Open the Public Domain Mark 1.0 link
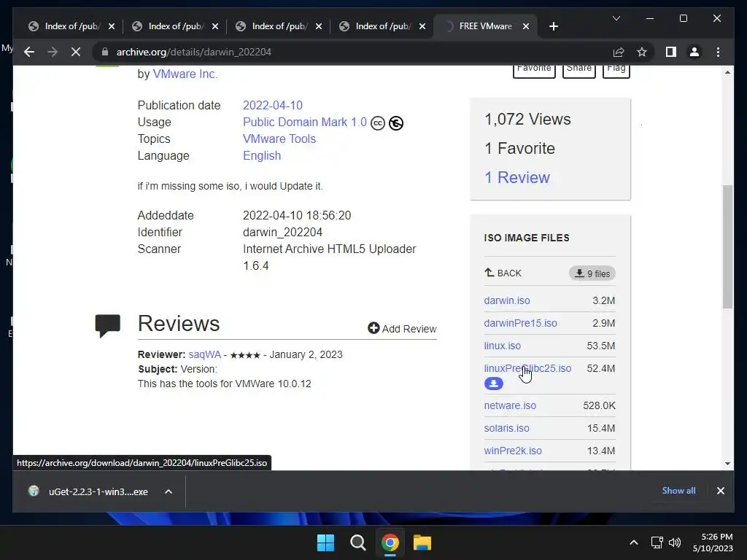747x560 pixels. coord(305,122)
